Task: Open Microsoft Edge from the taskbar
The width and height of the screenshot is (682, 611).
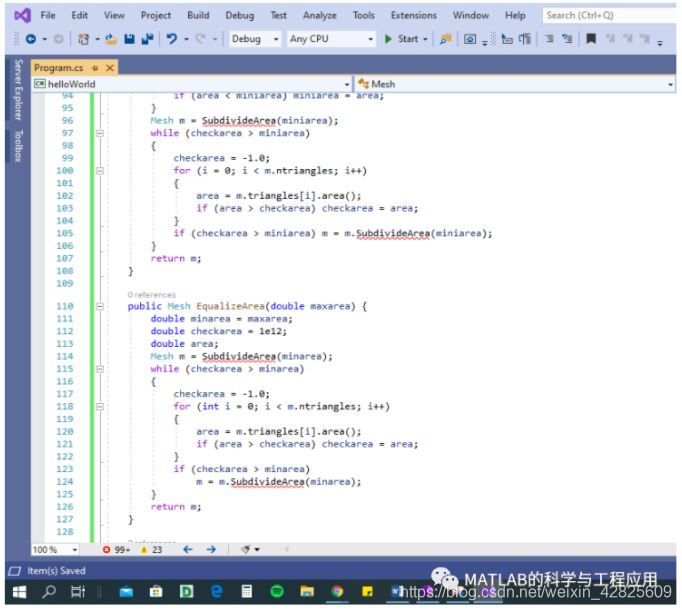Action: (216, 592)
